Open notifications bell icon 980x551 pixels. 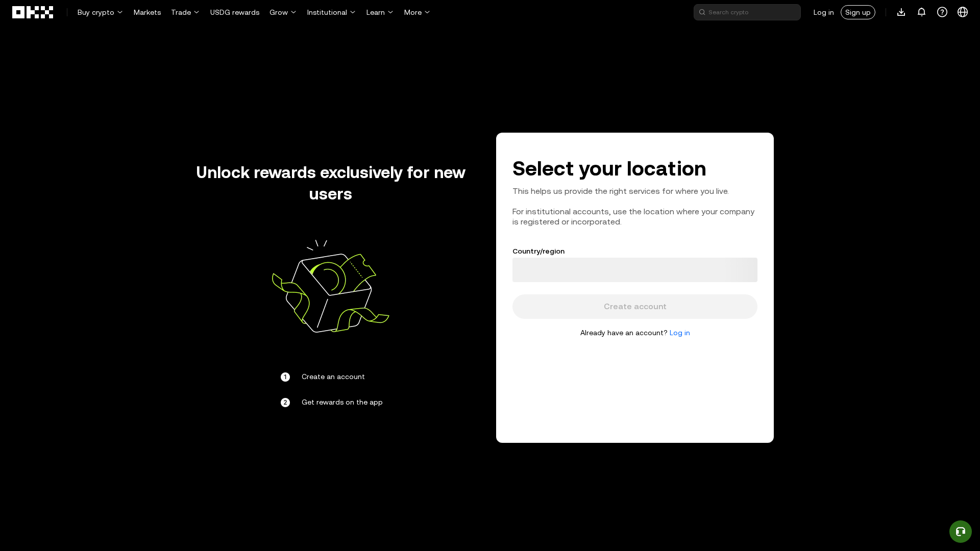point(921,12)
